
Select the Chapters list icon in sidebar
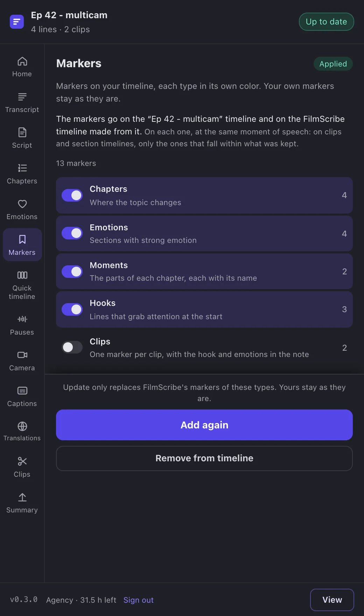(x=22, y=168)
